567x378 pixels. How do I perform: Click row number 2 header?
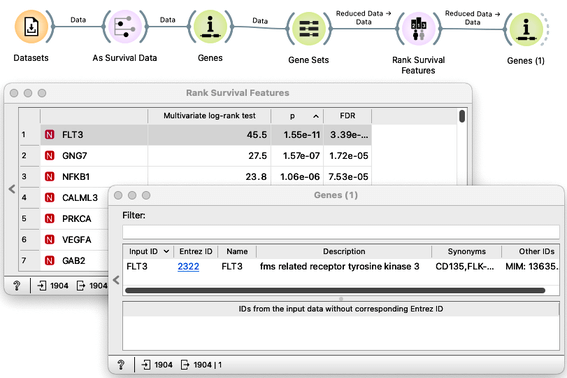pyautogui.click(x=29, y=156)
